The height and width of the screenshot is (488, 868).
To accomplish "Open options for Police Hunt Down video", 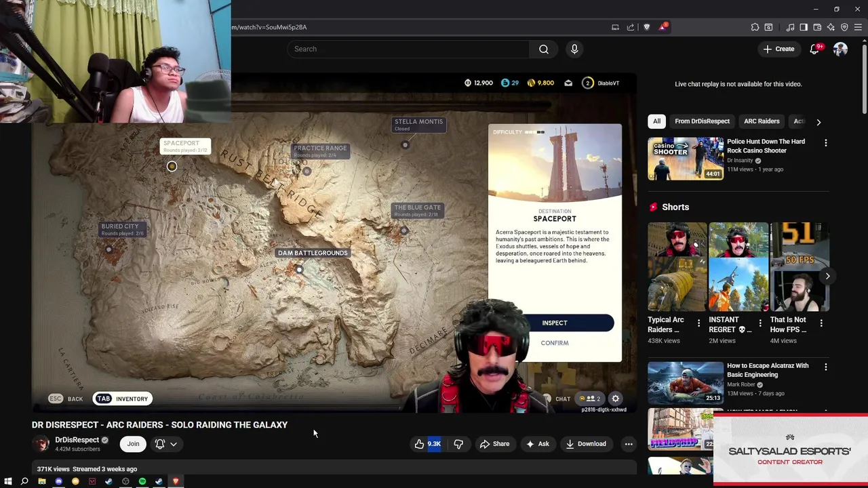I will pyautogui.click(x=825, y=143).
